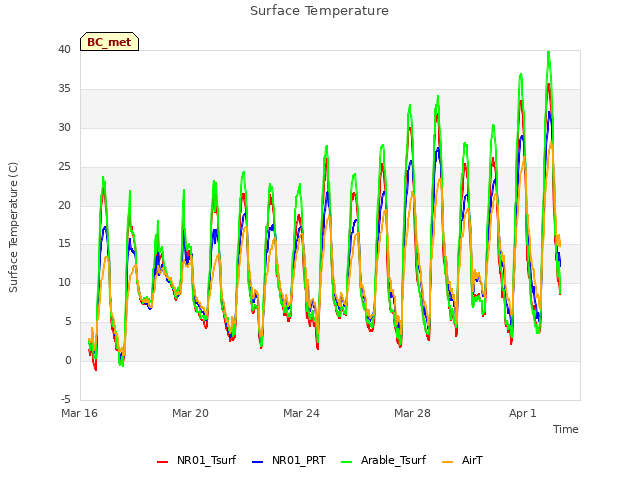
Task: Click the blue NR01_PRT legend swatch
Action: tap(258, 462)
